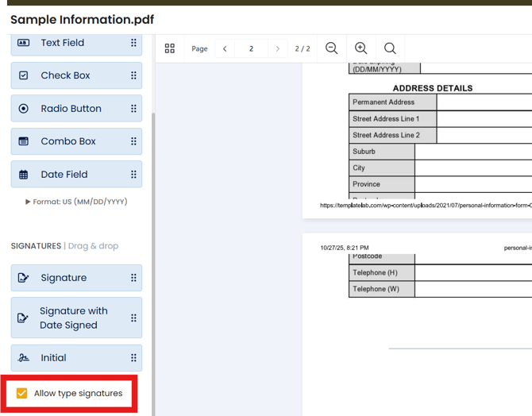
Task: Click the page number input box
Action: tap(251, 48)
